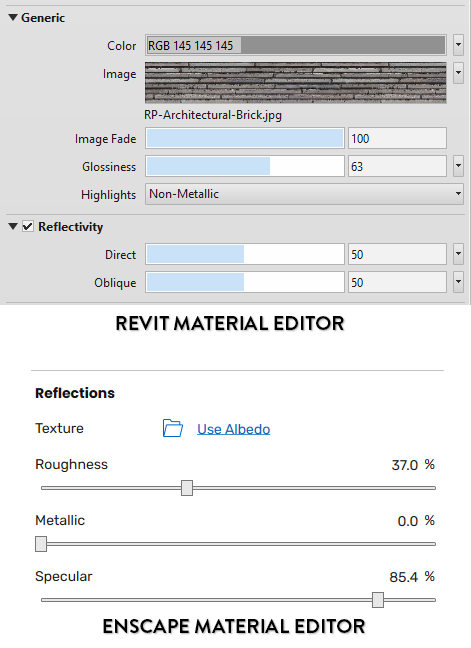471x648 pixels.
Task: Open the Color options dropdown arrow
Action: coord(458,45)
